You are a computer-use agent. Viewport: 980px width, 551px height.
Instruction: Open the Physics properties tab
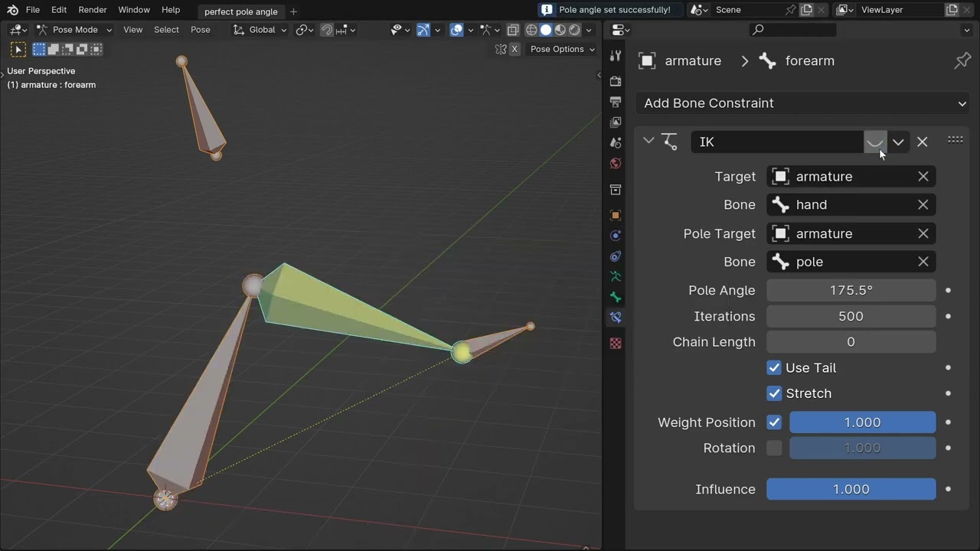[x=616, y=236]
